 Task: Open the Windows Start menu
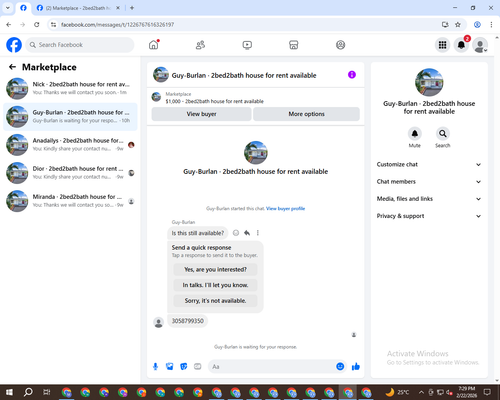(x=9, y=392)
